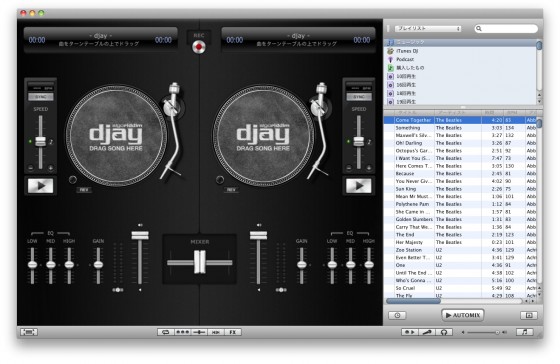
Task: Select the song Because
Action: 460,174
